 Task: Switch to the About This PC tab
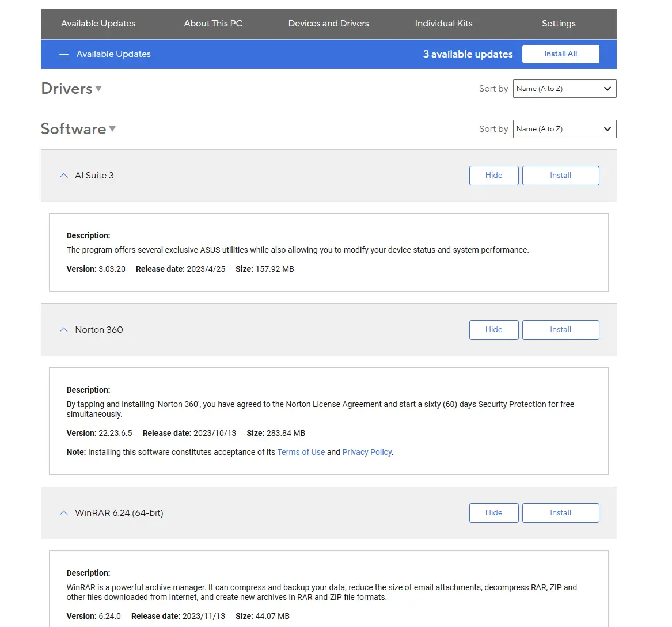point(214,24)
